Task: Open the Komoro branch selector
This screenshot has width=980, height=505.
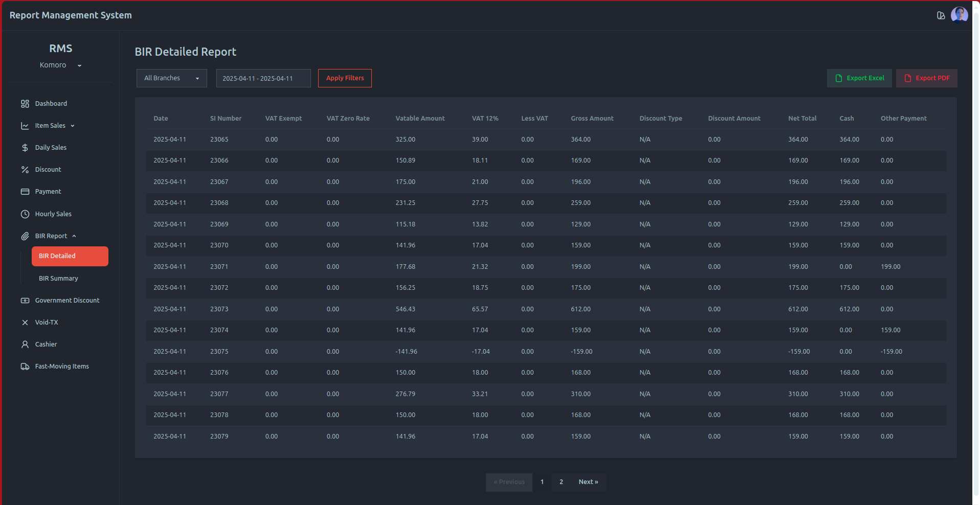Action: pos(60,65)
